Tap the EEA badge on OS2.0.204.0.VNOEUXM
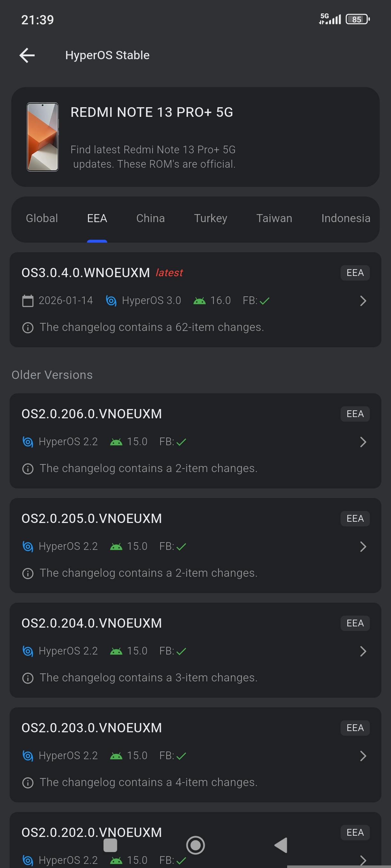Viewport: 391px width, 868px height. pos(355,623)
